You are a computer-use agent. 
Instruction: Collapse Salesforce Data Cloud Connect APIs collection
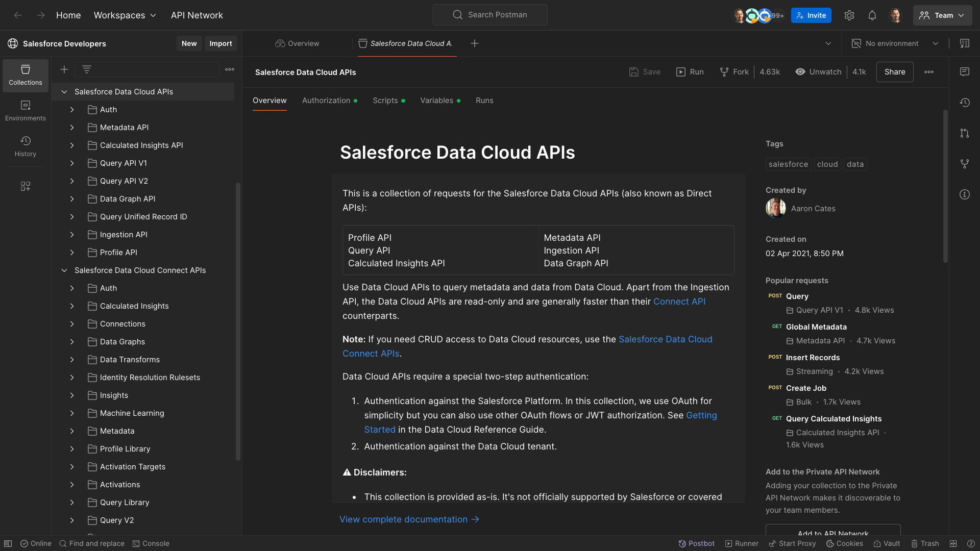(x=64, y=270)
